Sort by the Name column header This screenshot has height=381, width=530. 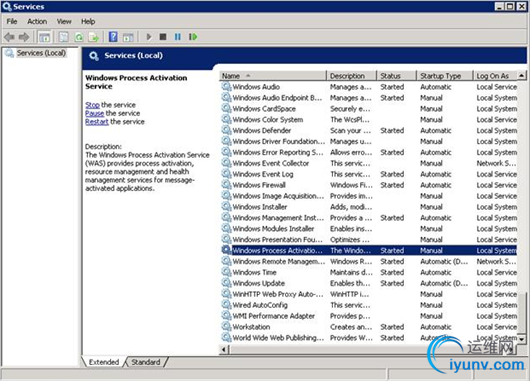(x=273, y=76)
